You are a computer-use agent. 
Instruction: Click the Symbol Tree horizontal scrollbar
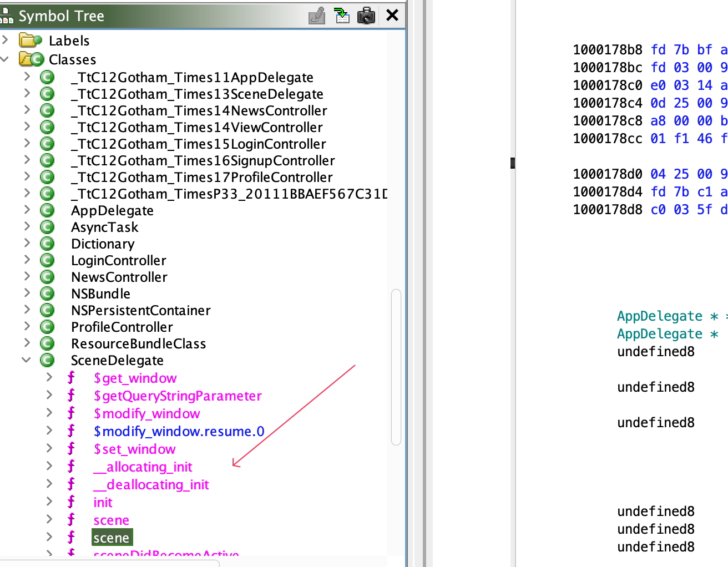(x=110, y=563)
